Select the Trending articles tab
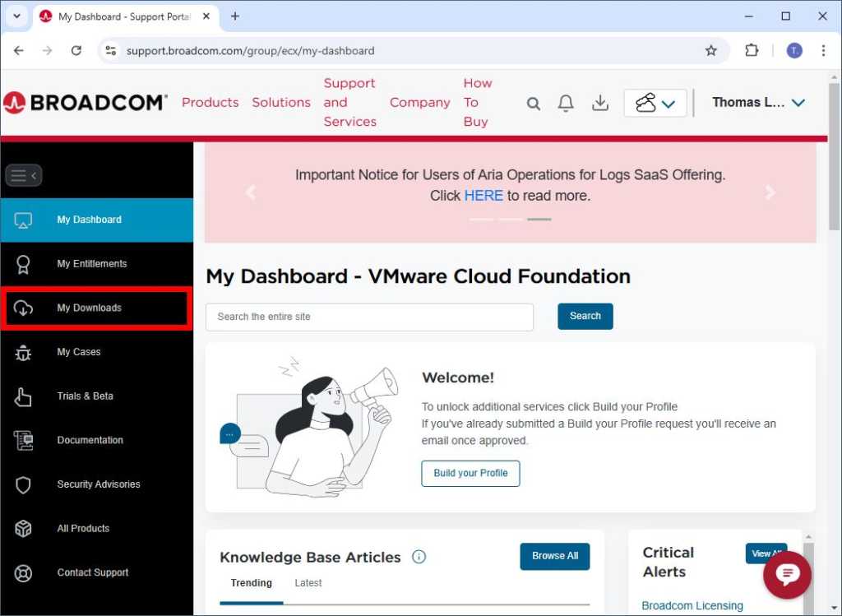 [x=250, y=583]
